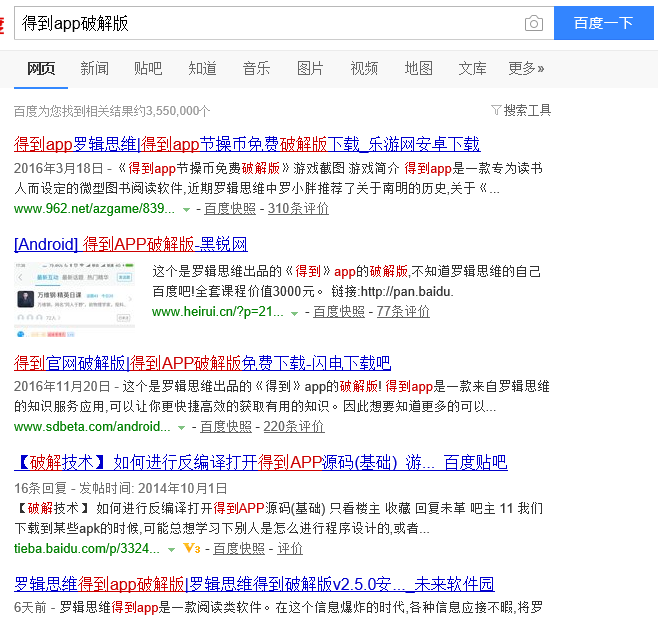
Task: Click the 黑锐网 result thumbnail image
Action: coord(75,300)
